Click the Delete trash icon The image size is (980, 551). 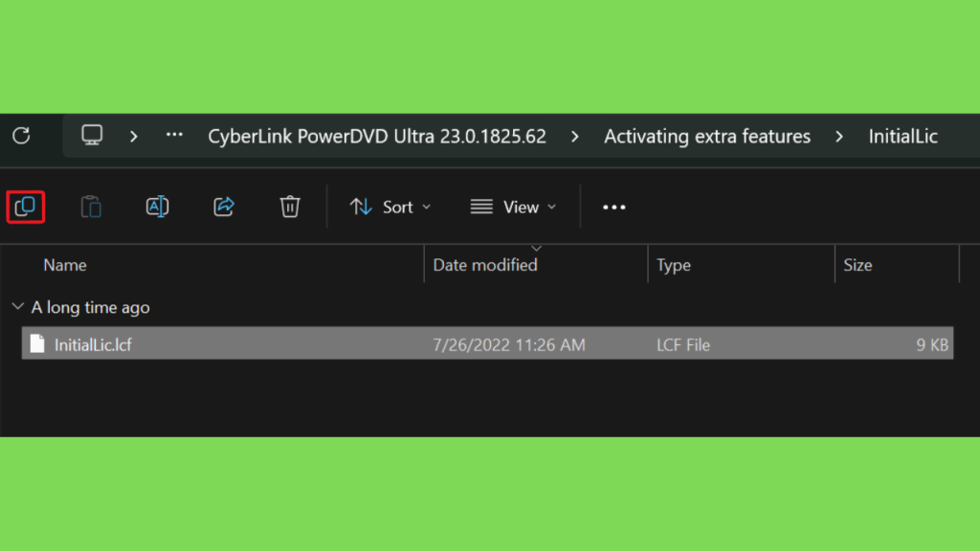click(290, 207)
